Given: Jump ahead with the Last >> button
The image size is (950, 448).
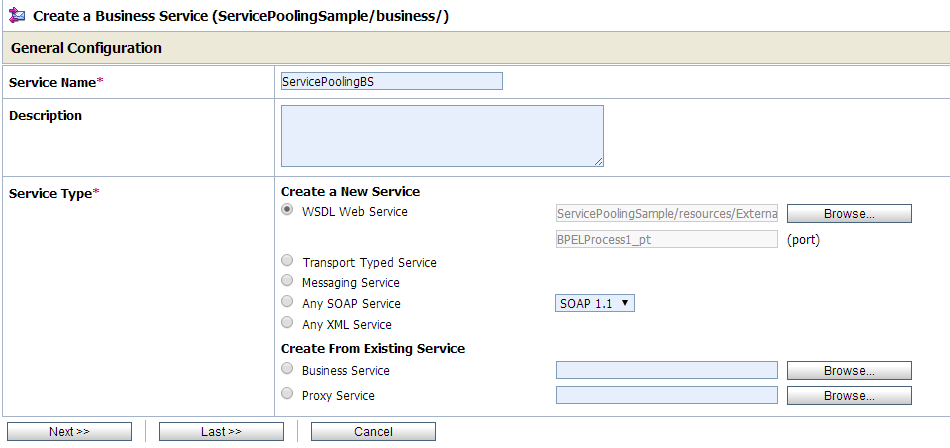Looking at the screenshot, I should point(221,432).
